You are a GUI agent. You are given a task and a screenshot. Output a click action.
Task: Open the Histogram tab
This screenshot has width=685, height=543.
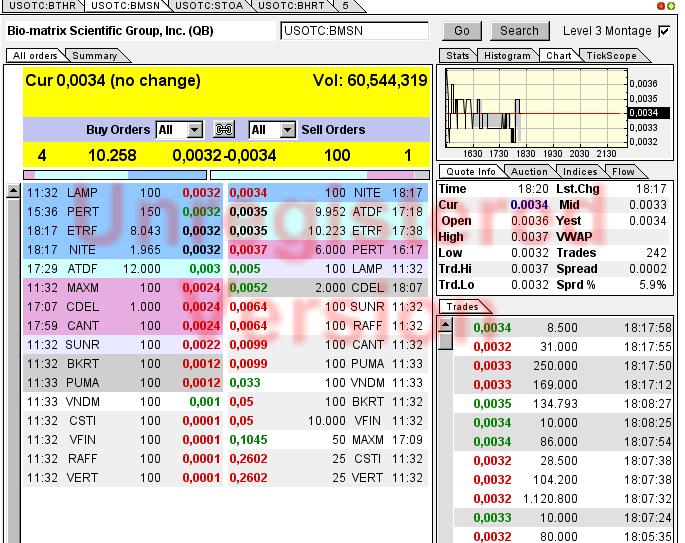pyautogui.click(x=507, y=55)
